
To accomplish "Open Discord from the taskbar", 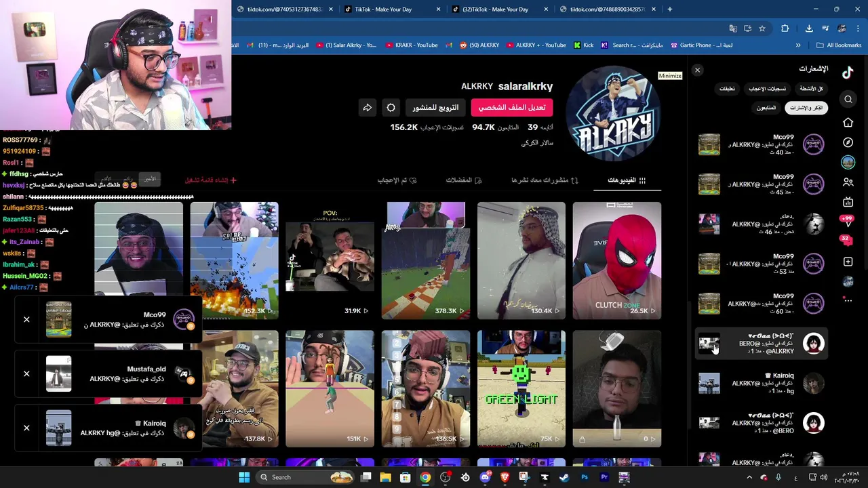I will [485, 477].
